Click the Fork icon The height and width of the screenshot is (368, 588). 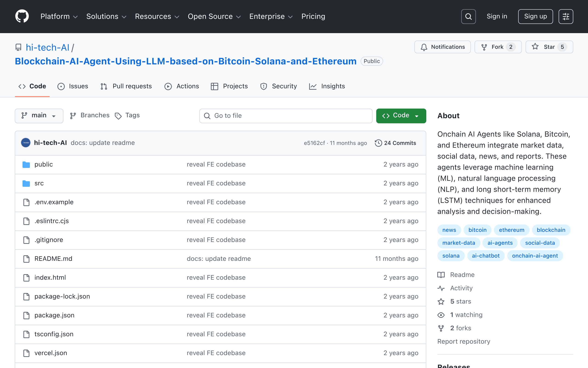[484, 47]
